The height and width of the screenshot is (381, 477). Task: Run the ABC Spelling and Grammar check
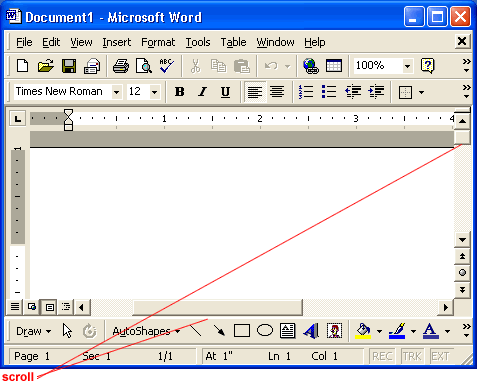point(167,66)
